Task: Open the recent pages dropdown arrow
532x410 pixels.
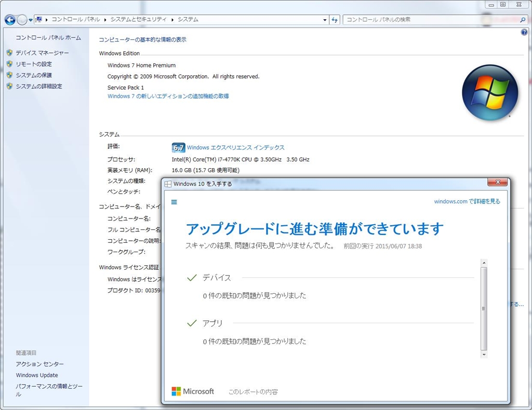Action: (x=31, y=20)
